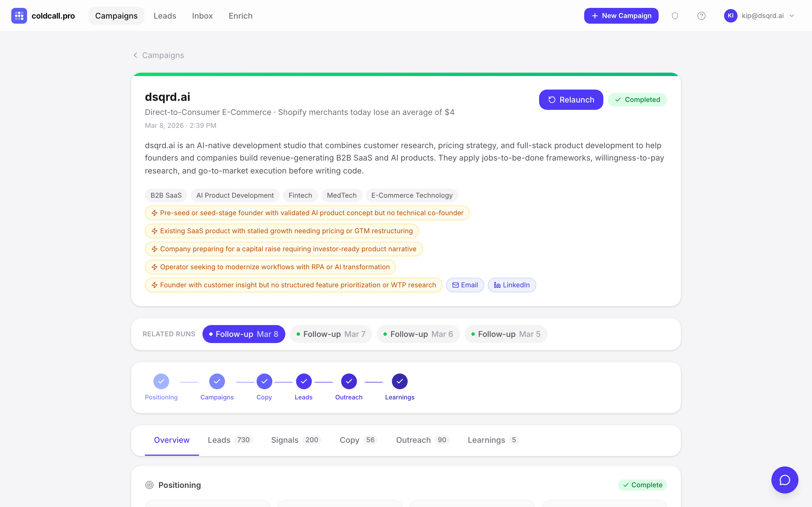The image size is (812, 507).
Task: Click the KI user avatar
Action: (730, 16)
